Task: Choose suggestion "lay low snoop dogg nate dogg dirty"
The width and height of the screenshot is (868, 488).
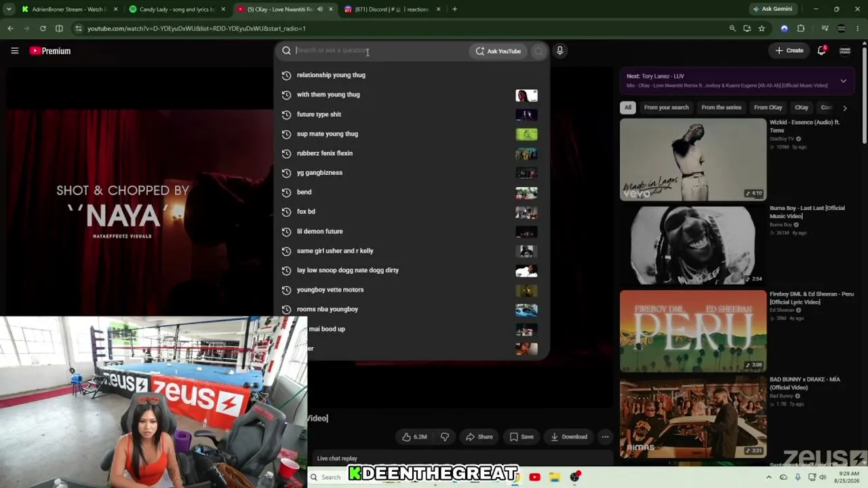Action: (412, 270)
